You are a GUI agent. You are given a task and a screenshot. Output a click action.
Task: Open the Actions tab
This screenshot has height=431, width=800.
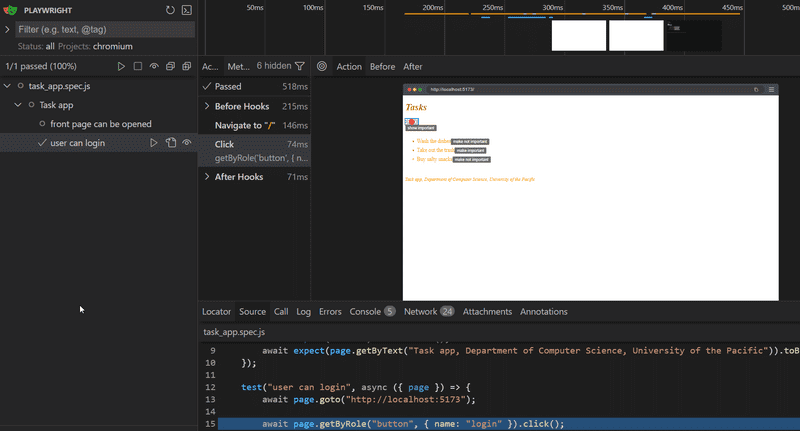[210, 66]
